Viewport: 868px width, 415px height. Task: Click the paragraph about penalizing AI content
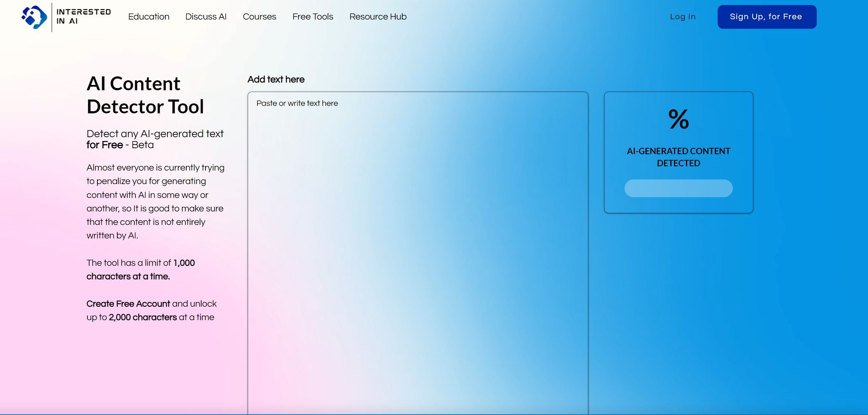click(156, 201)
